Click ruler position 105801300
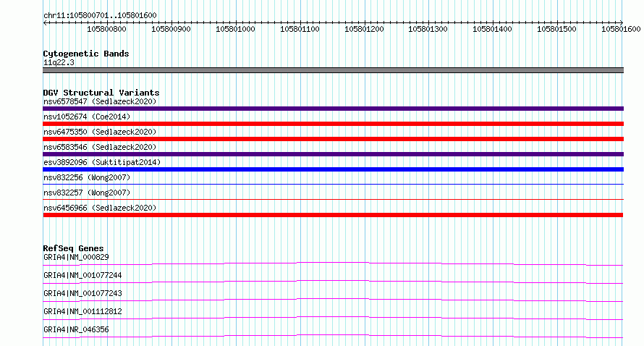The height and width of the screenshot is (346, 644). tap(428, 29)
